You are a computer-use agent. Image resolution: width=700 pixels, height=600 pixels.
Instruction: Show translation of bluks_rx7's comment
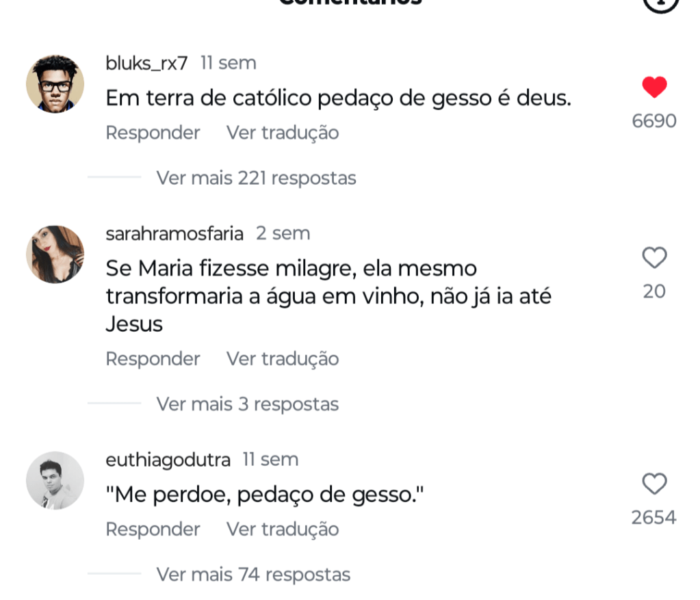click(x=283, y=133)
